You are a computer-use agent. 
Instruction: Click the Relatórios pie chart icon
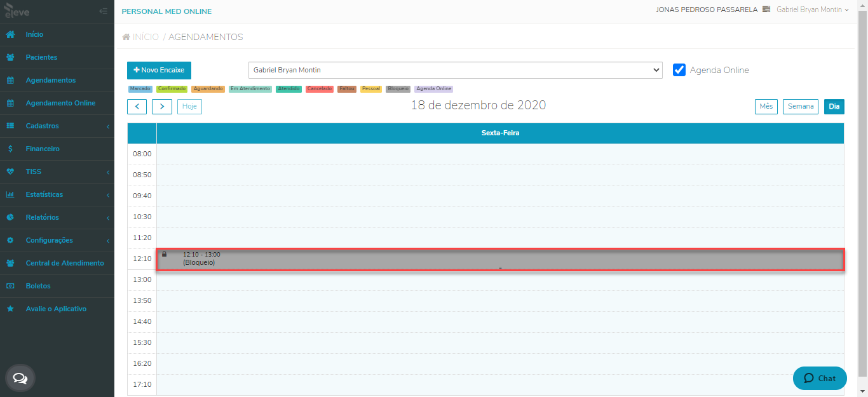point(10,217)
